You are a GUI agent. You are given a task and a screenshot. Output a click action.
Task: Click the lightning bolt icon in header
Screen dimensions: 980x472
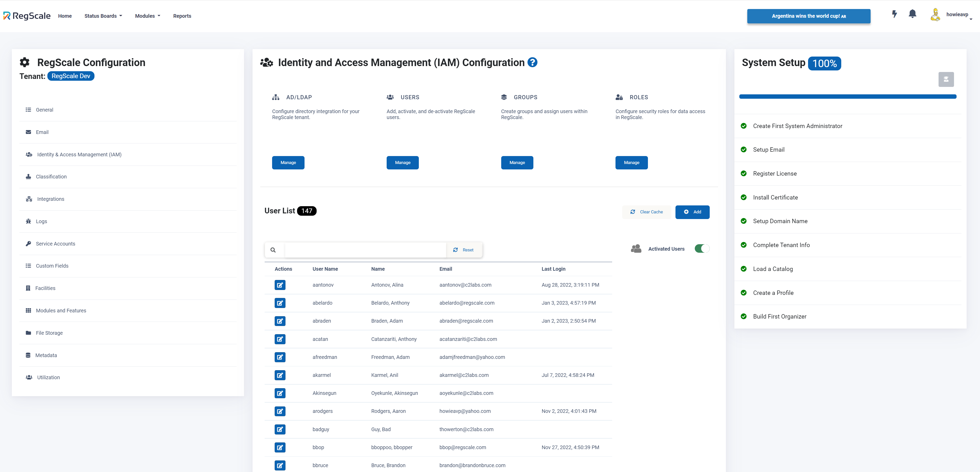click(894, 14)
